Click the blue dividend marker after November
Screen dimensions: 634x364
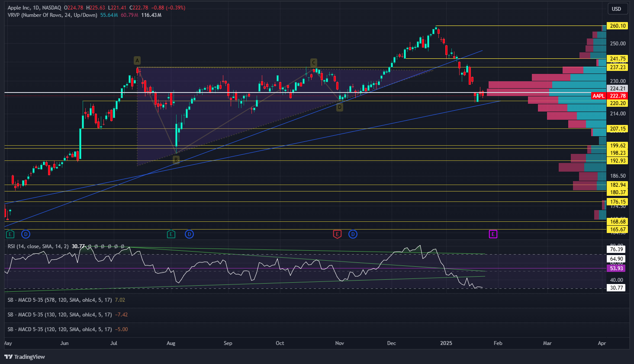tap(353, 234)
